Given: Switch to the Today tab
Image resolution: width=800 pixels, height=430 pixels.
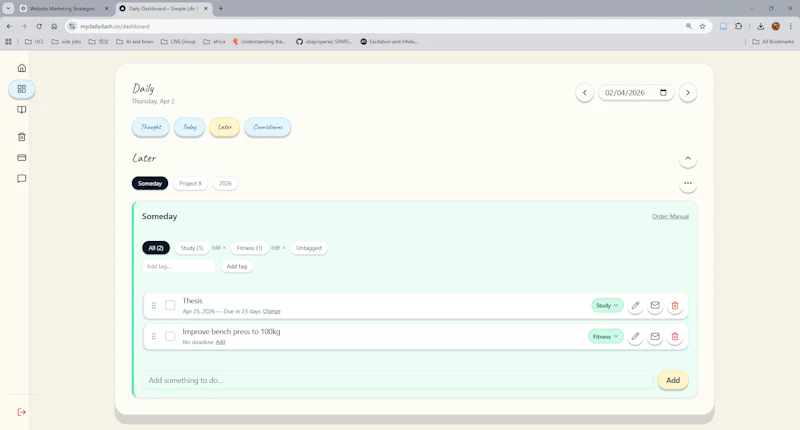Looking at the screenshot, I should click(189, 127).
